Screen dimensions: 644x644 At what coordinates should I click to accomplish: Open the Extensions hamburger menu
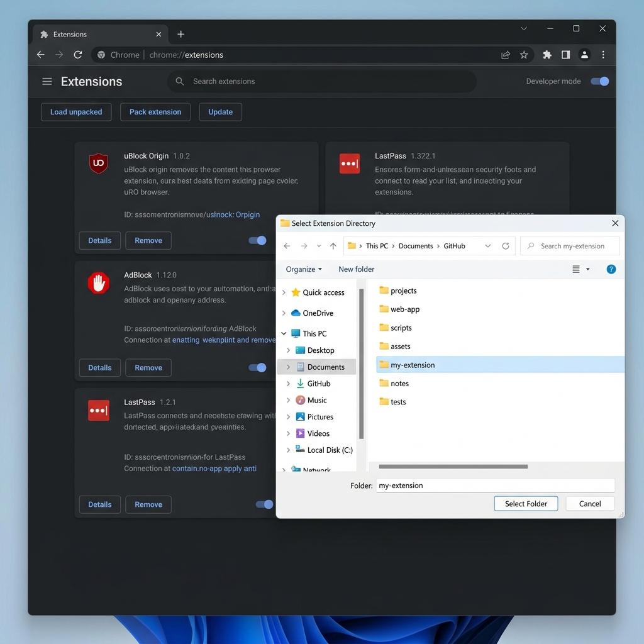[x=47, y=81]
